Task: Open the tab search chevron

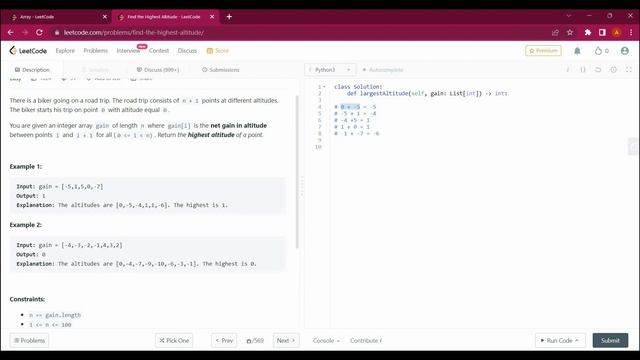Action: [569, 16]
